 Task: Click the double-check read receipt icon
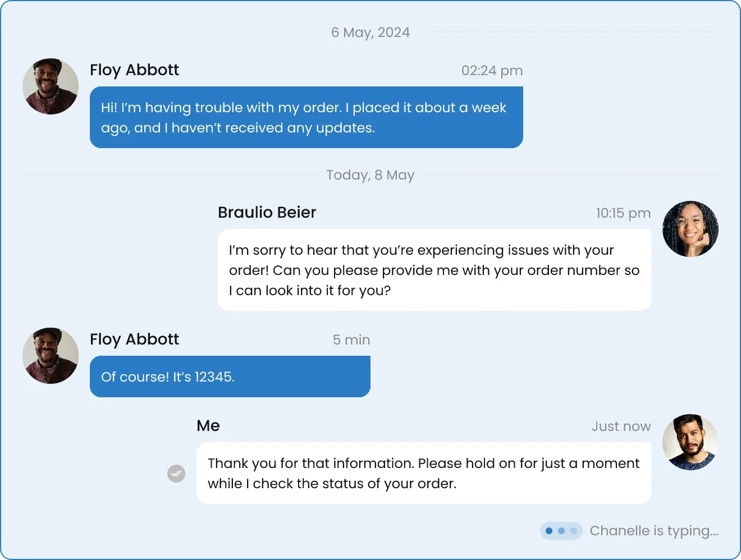176,474
